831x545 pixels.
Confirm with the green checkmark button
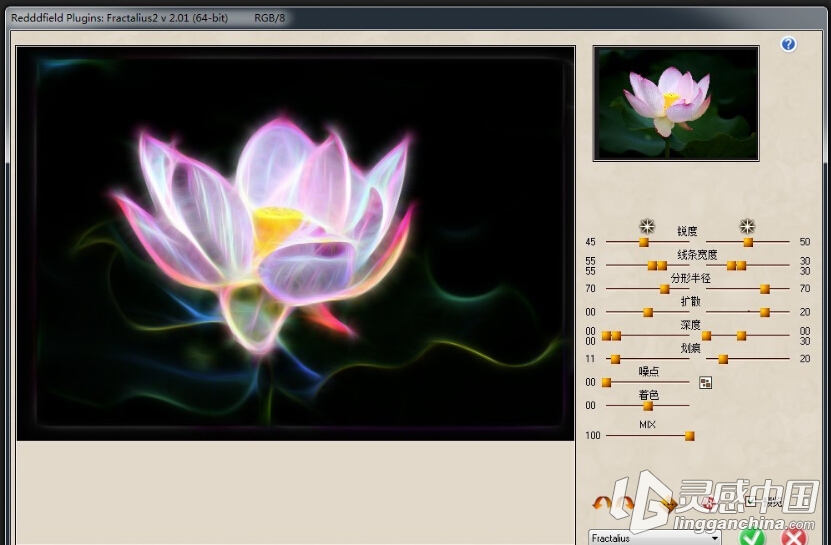coord(752,537)
